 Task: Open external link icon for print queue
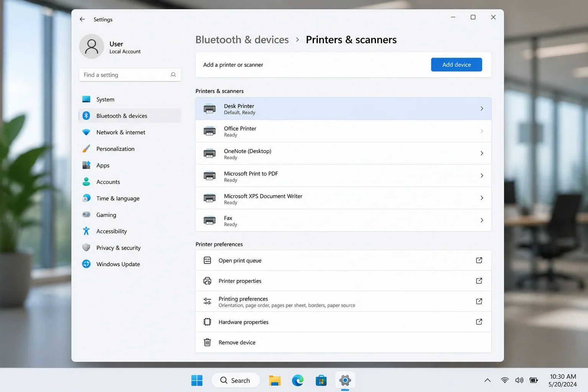coord(479,260)
